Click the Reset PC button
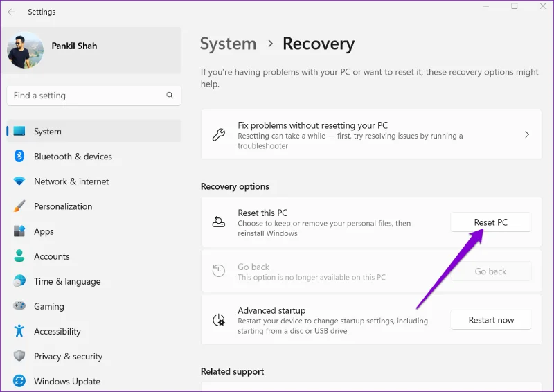This screenshot has height=392, width=554. pos(491,222)
